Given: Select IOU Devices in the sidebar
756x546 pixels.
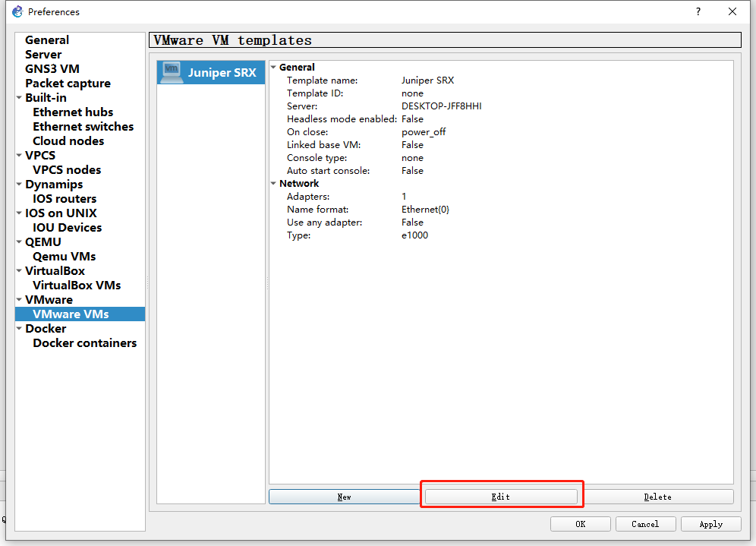Looking at the screenshot, I should pyautogui.click(x=67, y=227).
